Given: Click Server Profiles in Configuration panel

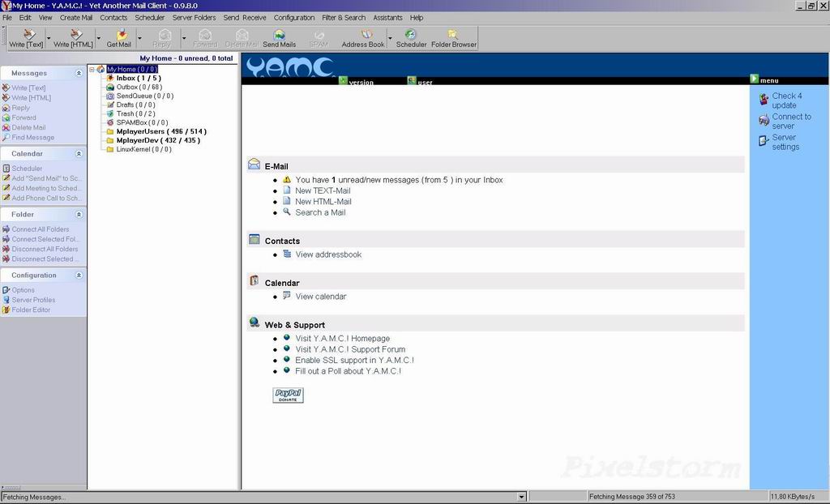Looking at the screenshot, I should pyautogui.click(x=33, y=300).
